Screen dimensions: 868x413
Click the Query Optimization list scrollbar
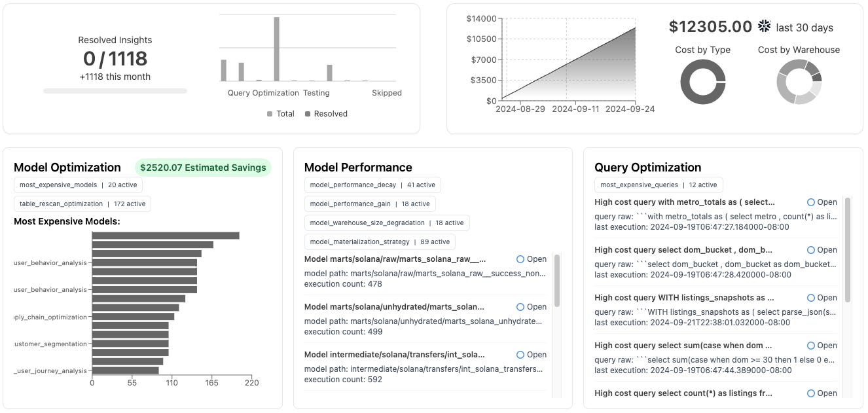point(847,250)
